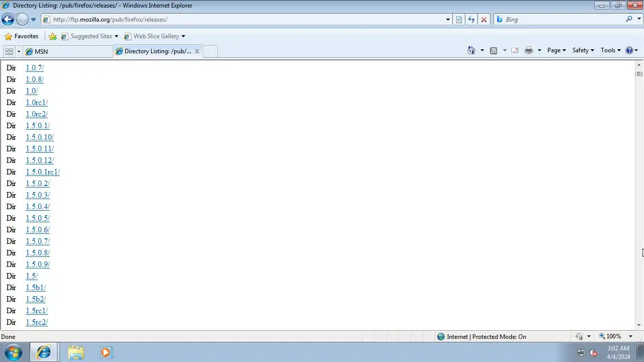Click the Back navigation button
Image resolution: width=644 pixels, height=362 pixels.
click(8, 20)
